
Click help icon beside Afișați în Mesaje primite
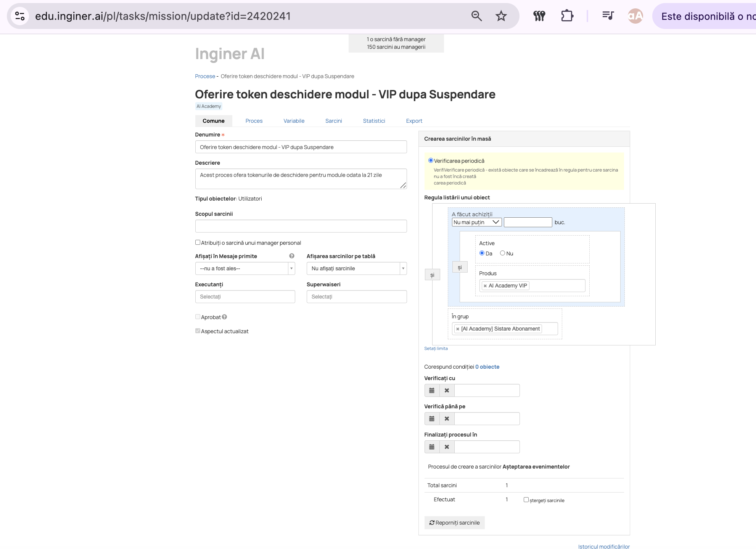click(292, 256)
